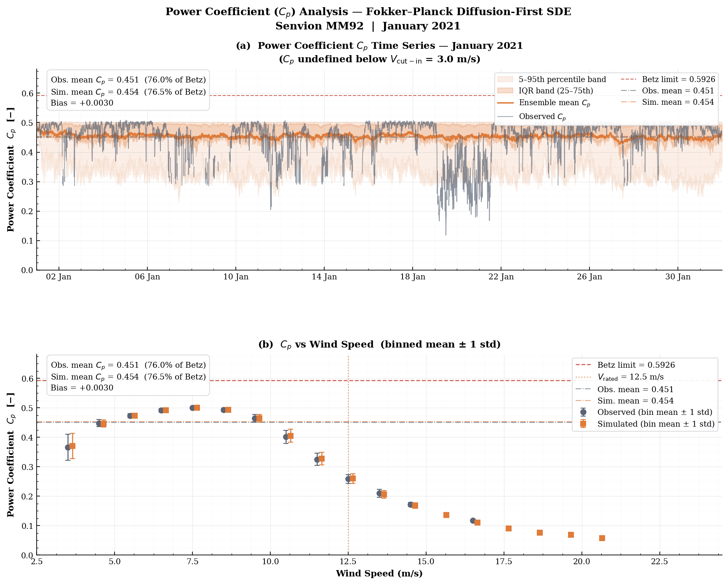Click 'Simulated (bin mean ± 1 std)' legend entry
Screen dimensions: 728x584
pyautogui.click(x=645, y=424)
